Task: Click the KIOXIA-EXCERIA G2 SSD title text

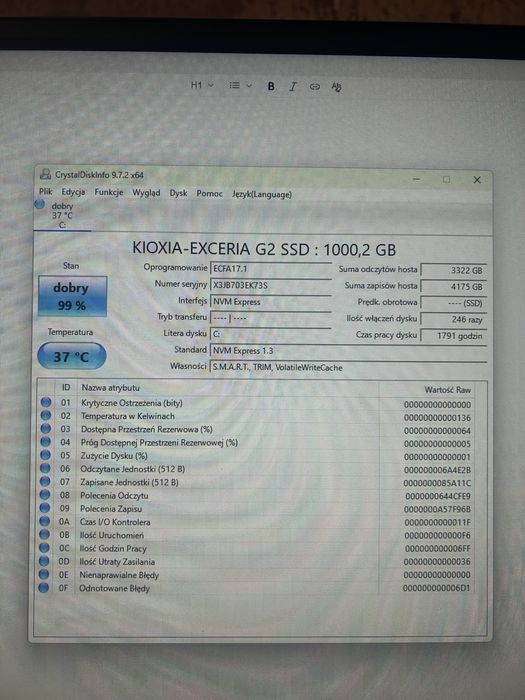Action: pyautogui.click(x=264, y=249)
